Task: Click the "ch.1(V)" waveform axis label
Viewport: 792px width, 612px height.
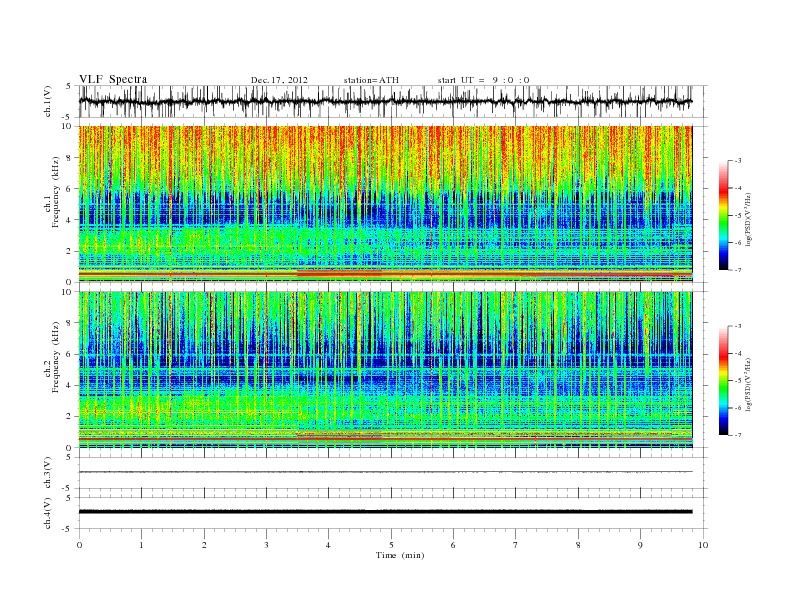Action: pyautogui.click(x=48, y=101)
